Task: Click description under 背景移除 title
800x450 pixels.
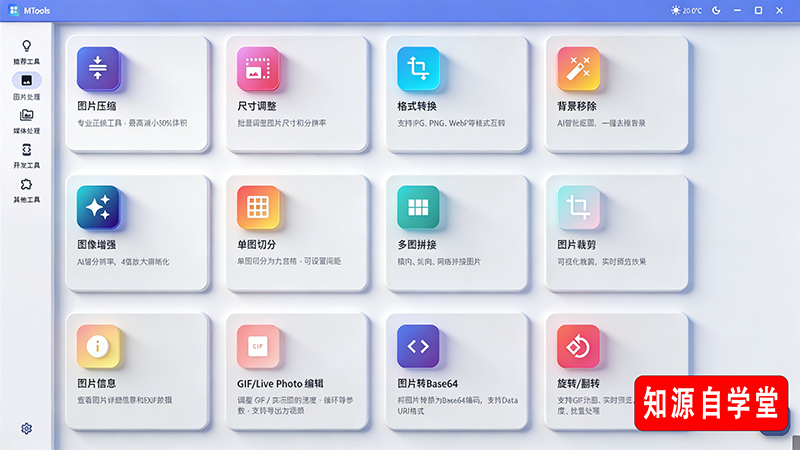Action: 601,123
